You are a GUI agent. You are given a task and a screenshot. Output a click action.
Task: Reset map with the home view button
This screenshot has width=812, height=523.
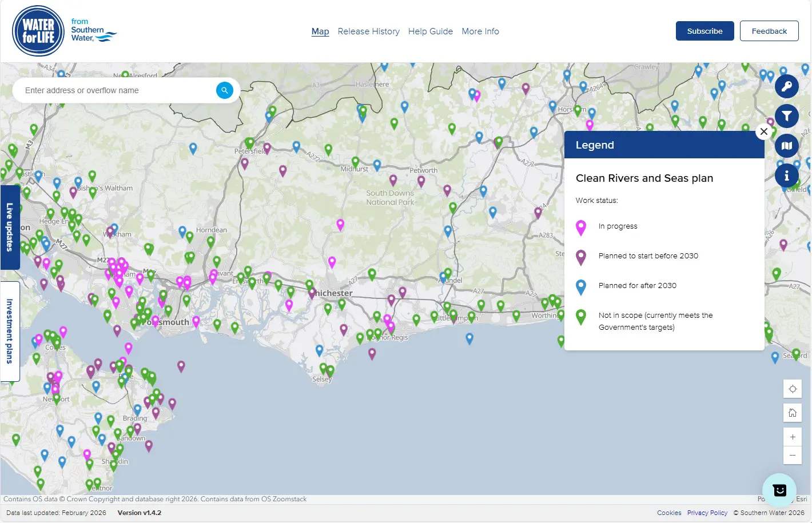(x=793, y=413)
